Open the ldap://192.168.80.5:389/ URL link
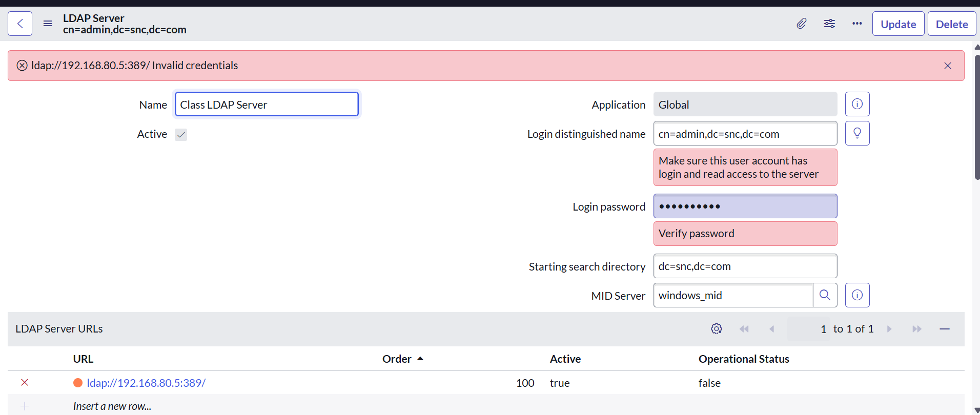Screen dimensions: 980x415 point(146,383)
